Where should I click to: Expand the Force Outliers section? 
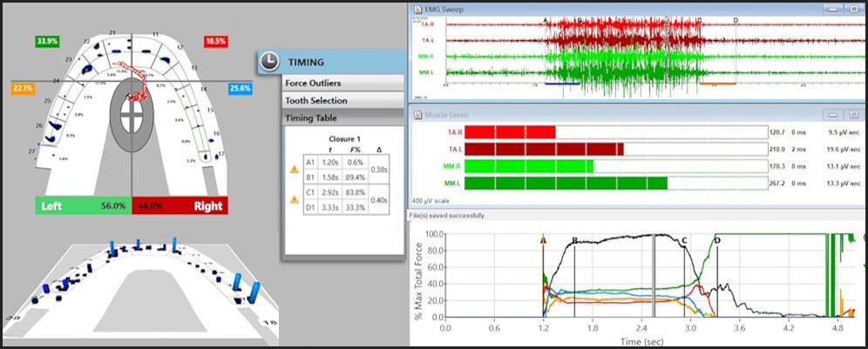[343, 83]
